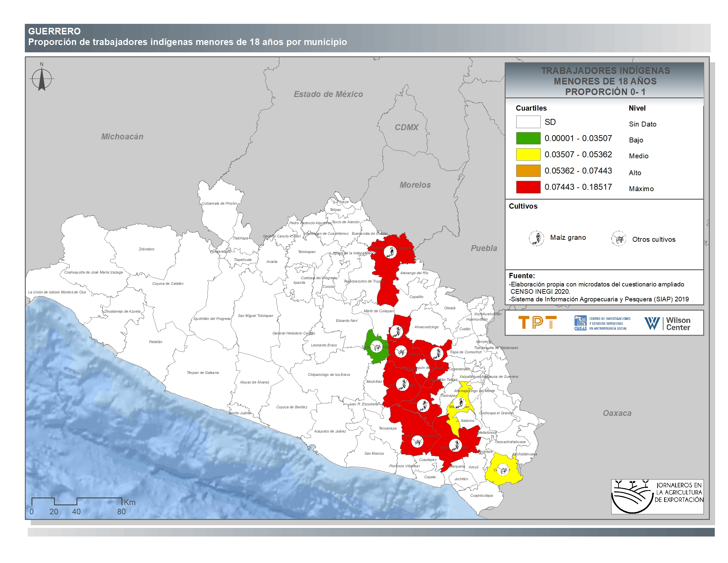This screenshot has height=563, width=728.
Task: Click the Jornaleros en la Agricultura logo
Action: point(657,496)
